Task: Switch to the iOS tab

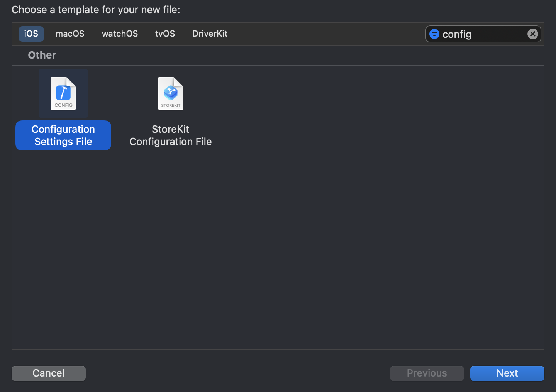Action: 31,34
